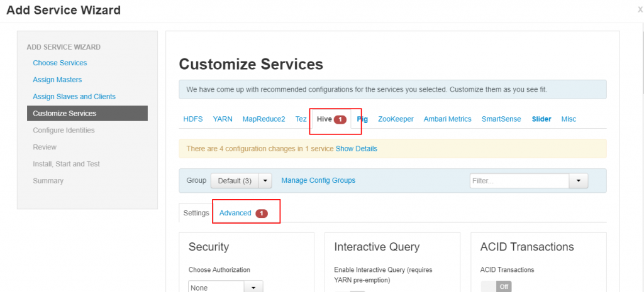The height and width of the screenshot is (292, 644).
Task: Click the Security section heading
Action: 209,247
